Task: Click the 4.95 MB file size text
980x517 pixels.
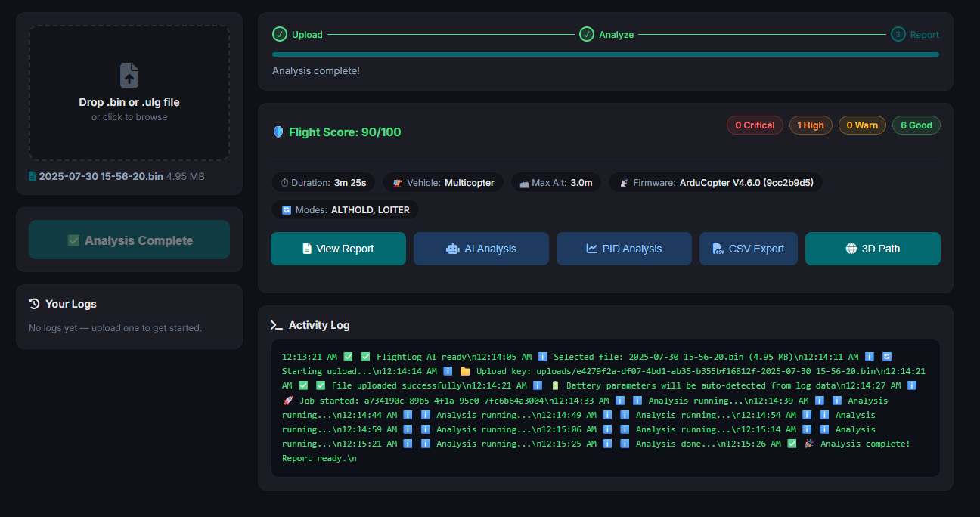Action: tap(185, 176)
